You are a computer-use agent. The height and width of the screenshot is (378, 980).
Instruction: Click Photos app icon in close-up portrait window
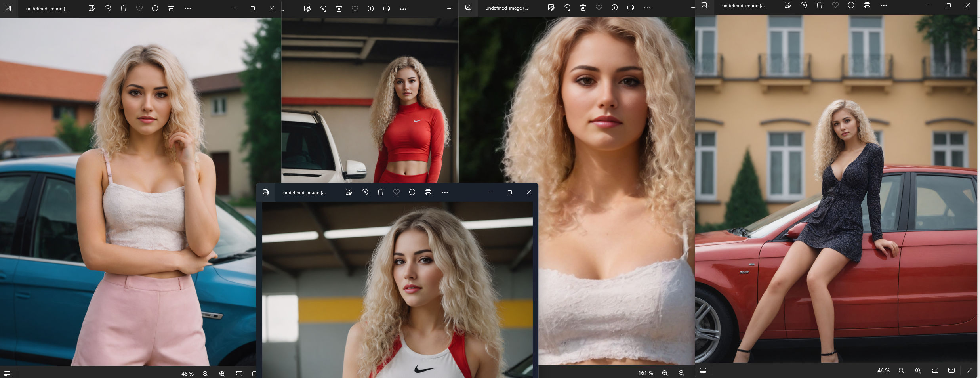pyautogui.click(x=468, y=8)
